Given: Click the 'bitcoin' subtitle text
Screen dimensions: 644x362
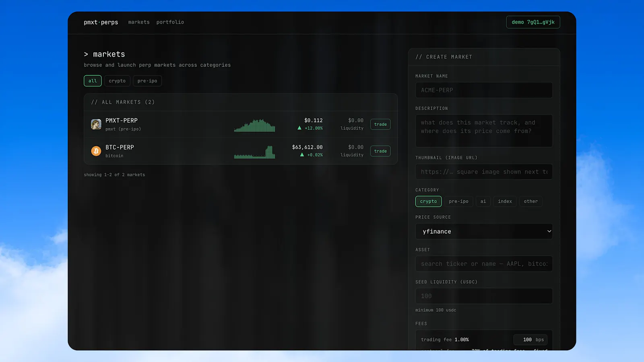Looking at the screenshot, I should pyautogui.click(x=114, y=156).
